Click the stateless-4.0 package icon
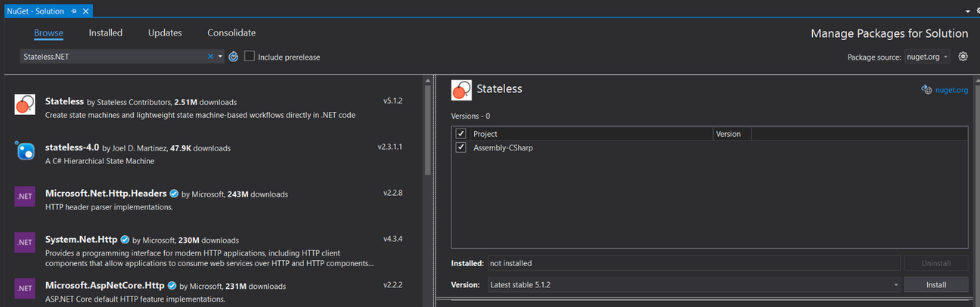Image resolution: width=980 pixels, height=307 pixels. (x=25, y=150)
